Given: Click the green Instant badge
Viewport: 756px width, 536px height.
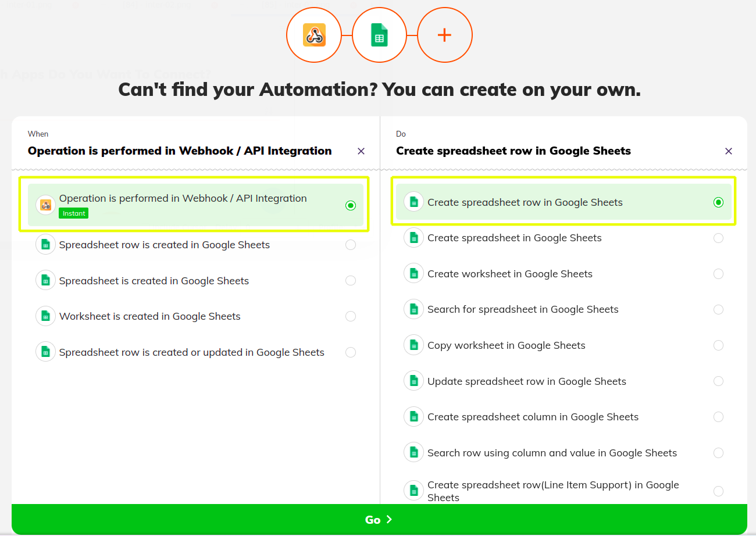Looking at the screenshot, I should [74, 213].
